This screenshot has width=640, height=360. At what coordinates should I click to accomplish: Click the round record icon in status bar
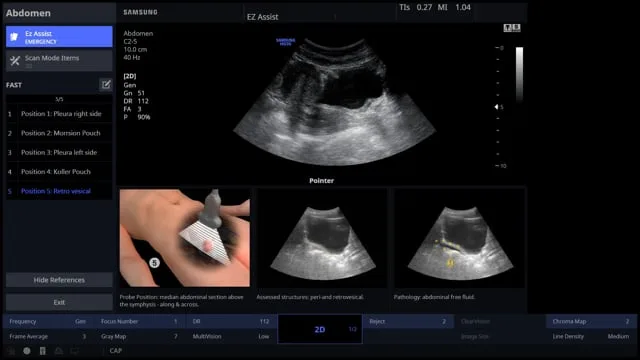[x=27, y=351]
